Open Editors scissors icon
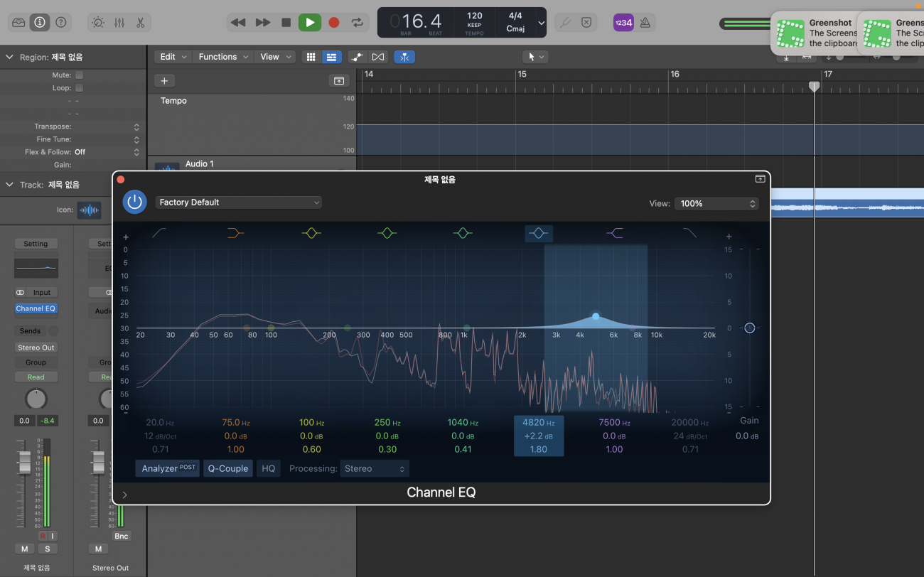This screenshot has height=577, width=924. (140, 22)
